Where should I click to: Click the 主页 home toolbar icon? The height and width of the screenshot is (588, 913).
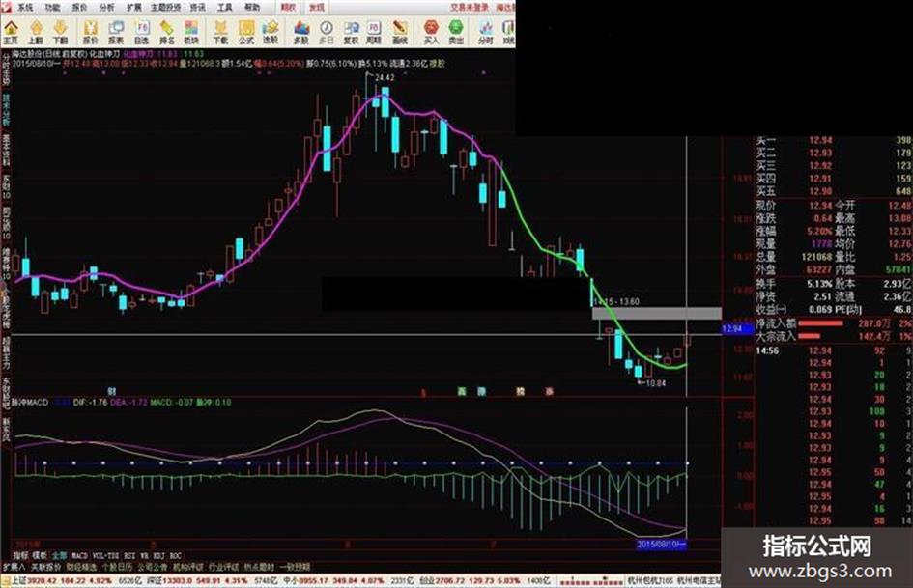pos(11,32)
